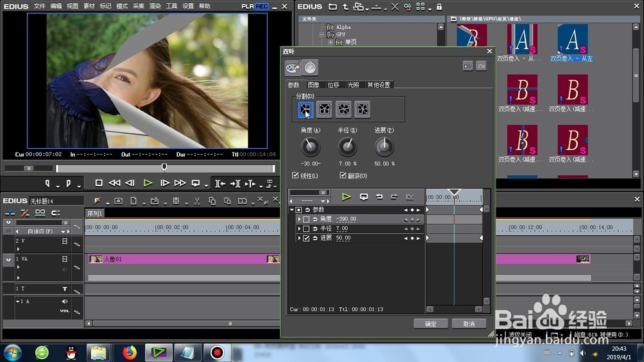Click the 确定 button

tap(430, 324)
